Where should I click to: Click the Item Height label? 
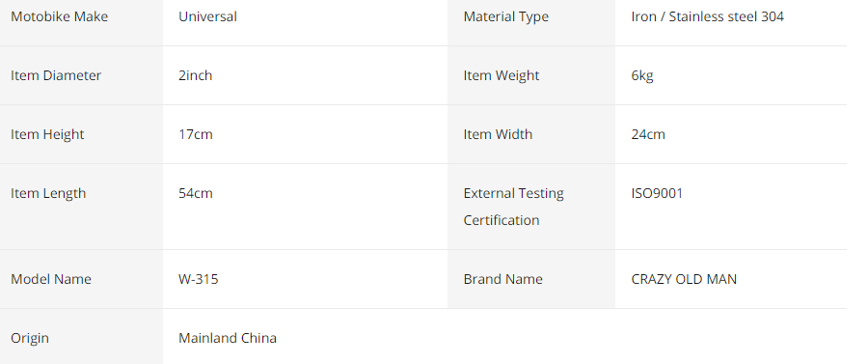pyautogui.click(x=47, y=134)
